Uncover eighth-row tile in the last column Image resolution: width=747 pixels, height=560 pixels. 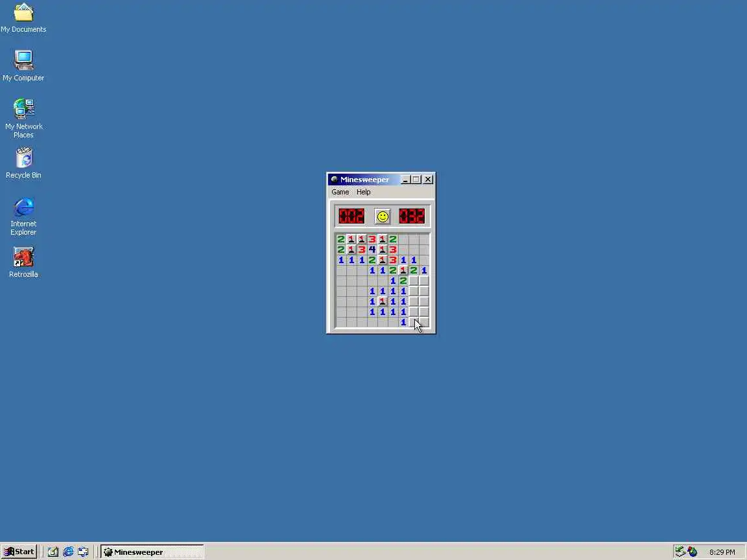pos(425,312)
